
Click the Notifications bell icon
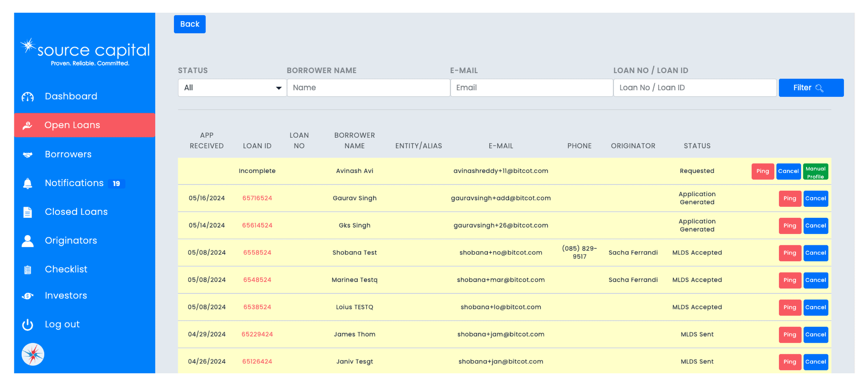click(28, 183)
